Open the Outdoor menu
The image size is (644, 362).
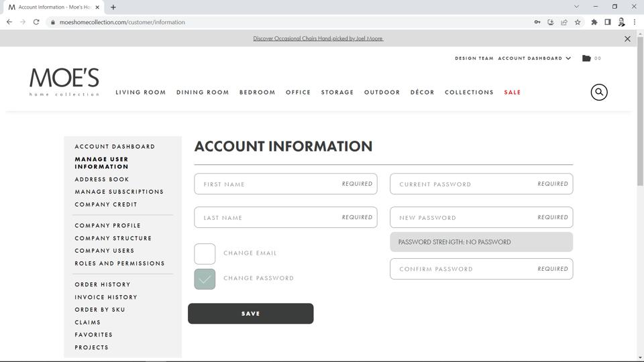tap(382, 93)
